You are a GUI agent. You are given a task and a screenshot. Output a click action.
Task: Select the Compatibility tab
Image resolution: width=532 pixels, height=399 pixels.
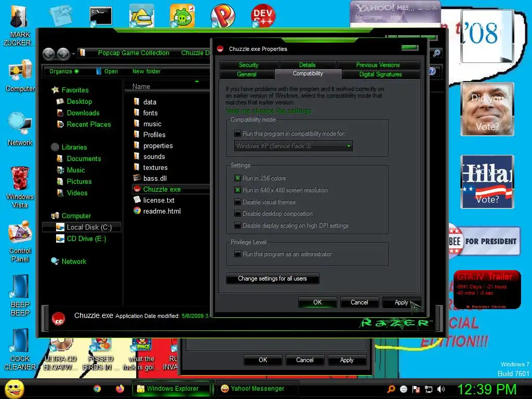(308, 74)
